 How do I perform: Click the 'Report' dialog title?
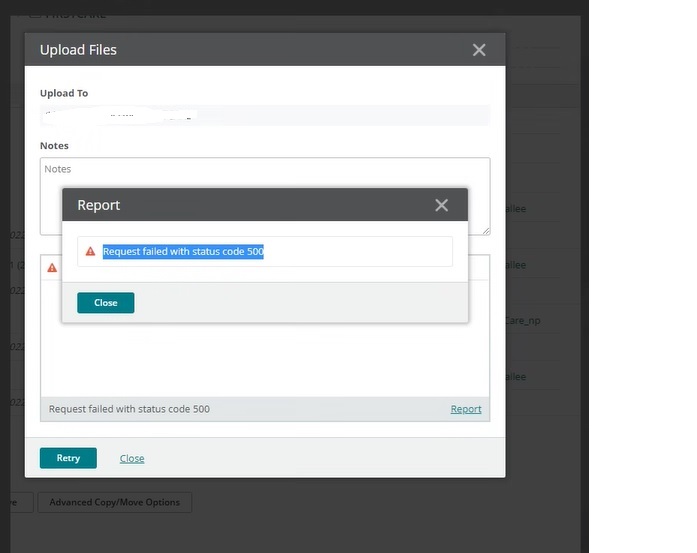coord(99,205)
